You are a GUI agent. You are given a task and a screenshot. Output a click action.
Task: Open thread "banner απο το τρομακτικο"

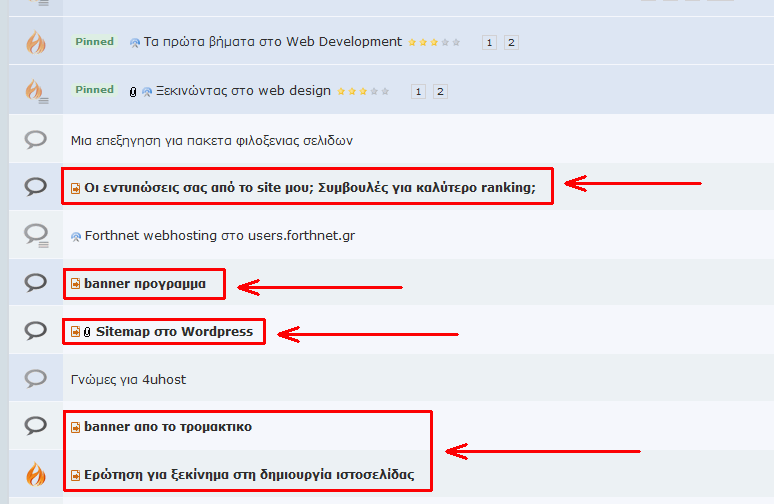click(168, 426)
